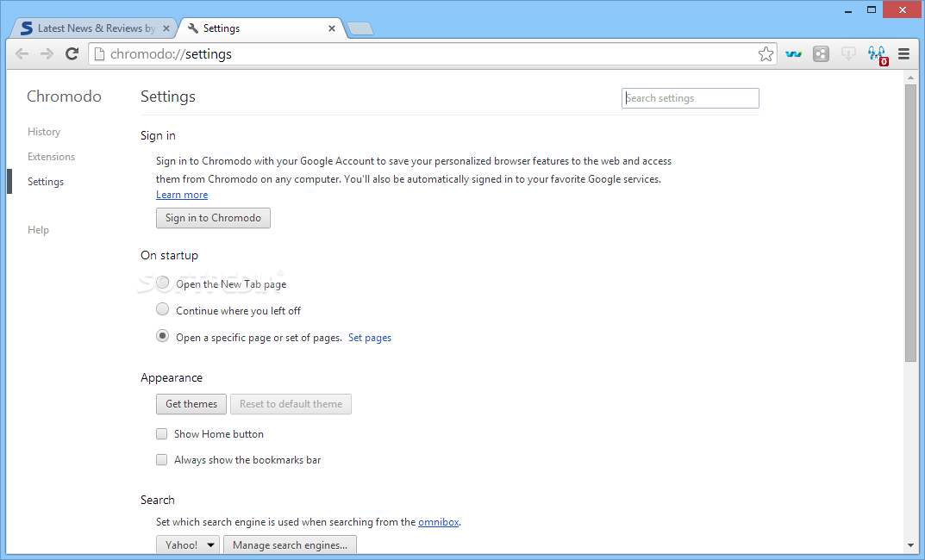925x560 pixels.
Task: Close the Settings tab
Action: click(x=332, y=28)
